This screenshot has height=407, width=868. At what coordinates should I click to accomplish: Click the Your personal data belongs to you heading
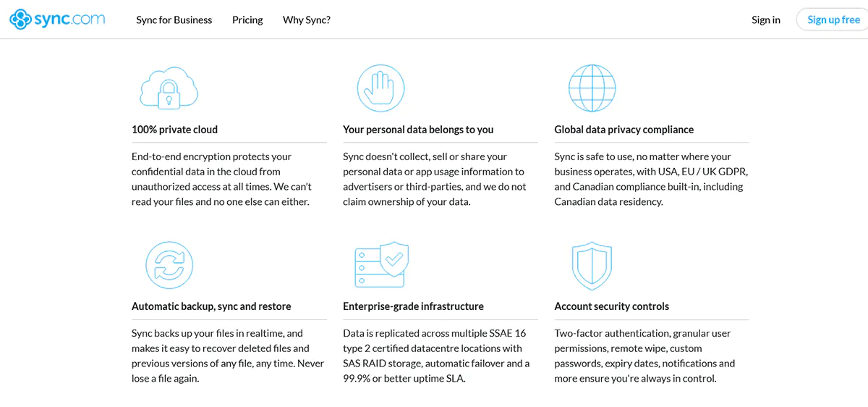point(418,130)
